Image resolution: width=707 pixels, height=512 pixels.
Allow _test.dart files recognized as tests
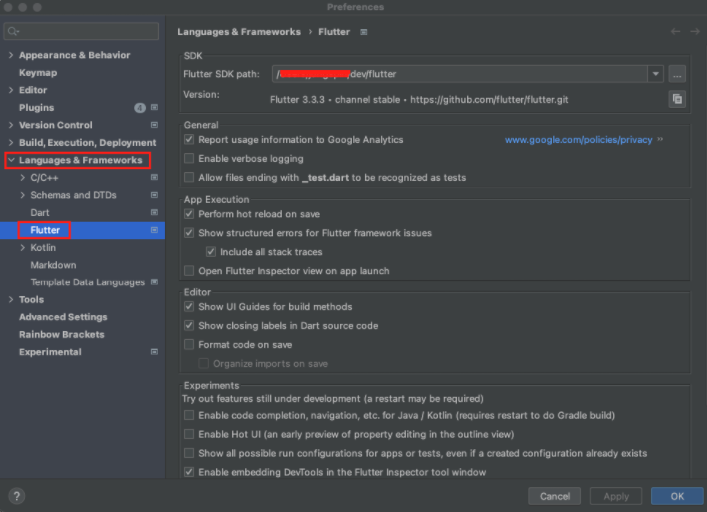coord(189,178)
